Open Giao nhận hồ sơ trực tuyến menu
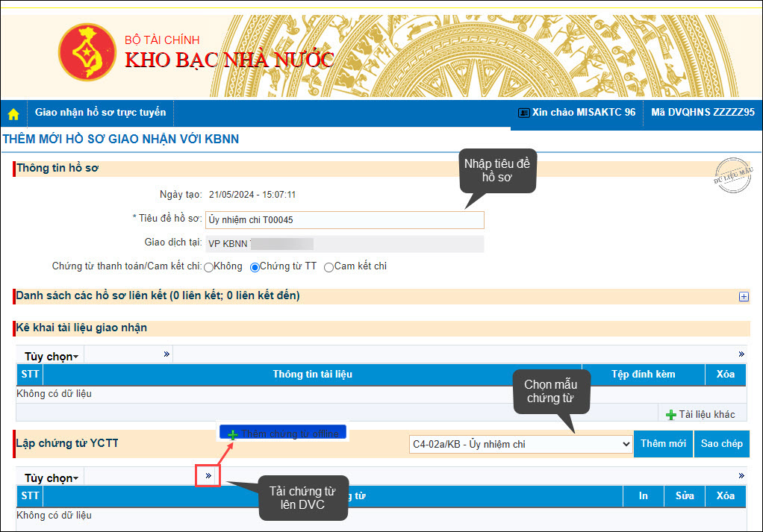Viewport: 763px width, 532px height. pos(100,113)
